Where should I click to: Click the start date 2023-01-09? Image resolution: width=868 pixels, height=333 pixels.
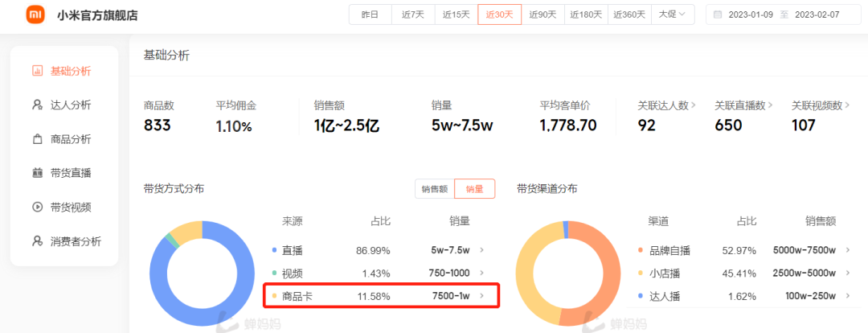point(751,15)
